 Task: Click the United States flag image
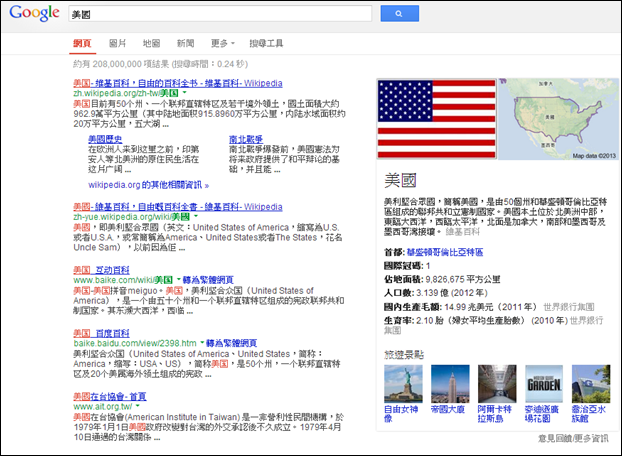pos(436,119)
